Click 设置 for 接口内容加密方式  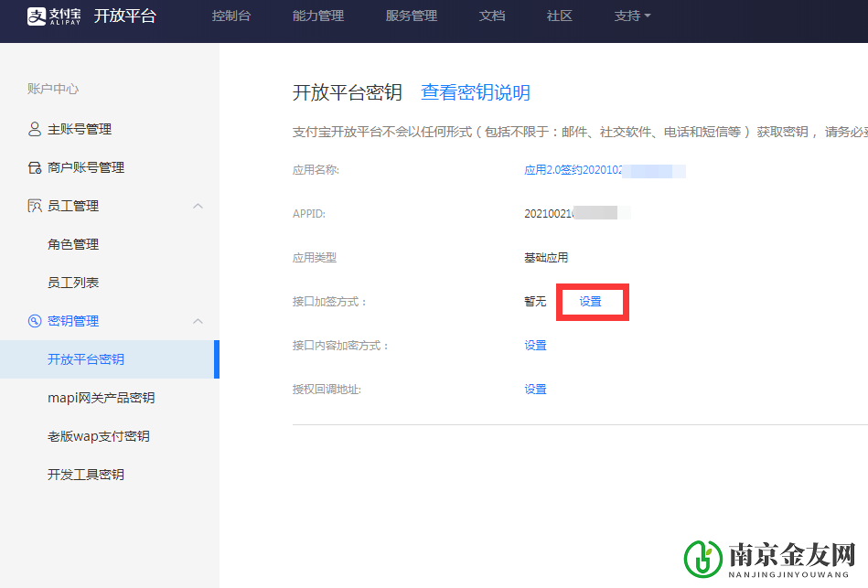click(x=535, y=345)
